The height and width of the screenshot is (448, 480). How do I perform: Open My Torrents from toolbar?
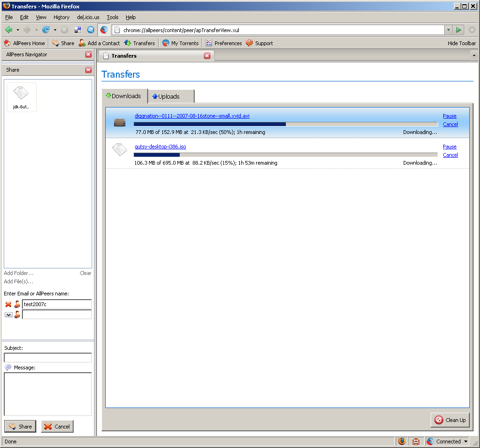pos(181,43)
